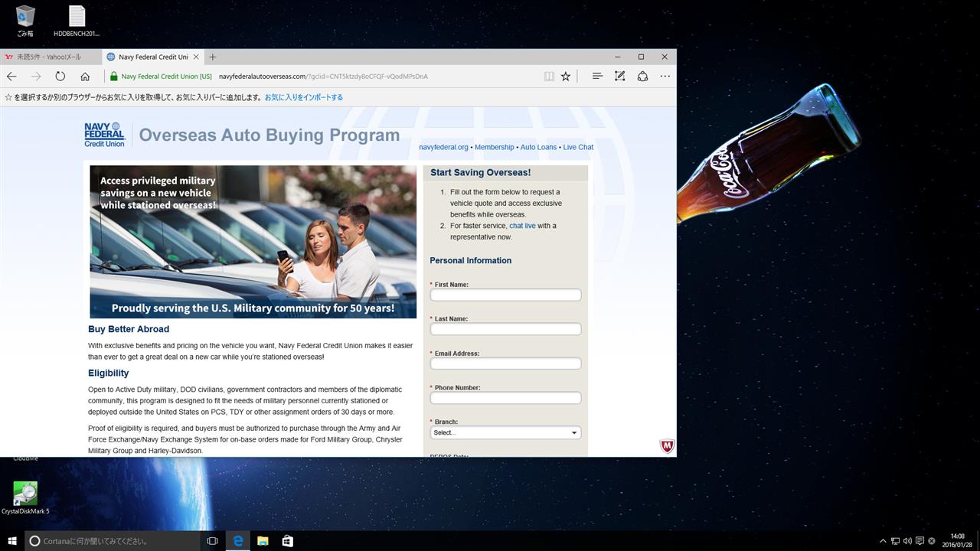The height and width of the screenshot is (551, 980).
Task: Click the Buy Better Abroad heading
Action: pyautogui.click(x=129, y=329)
